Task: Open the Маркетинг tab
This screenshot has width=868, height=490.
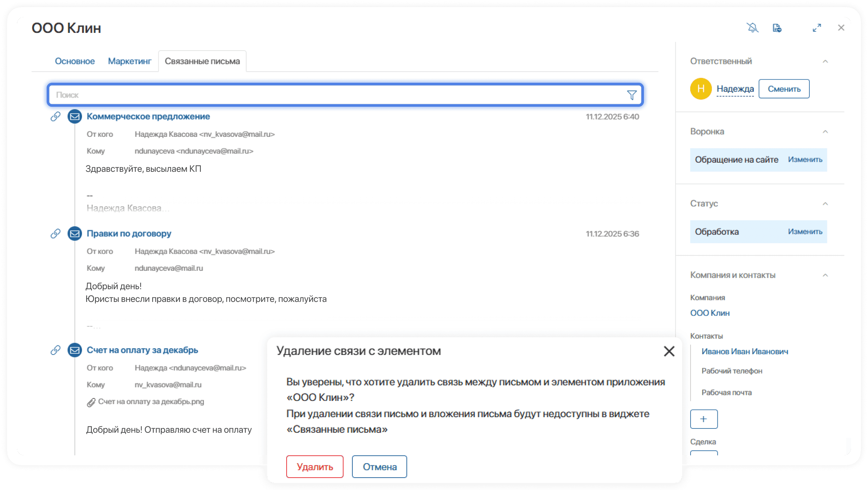Action: (x=130, y=61)
